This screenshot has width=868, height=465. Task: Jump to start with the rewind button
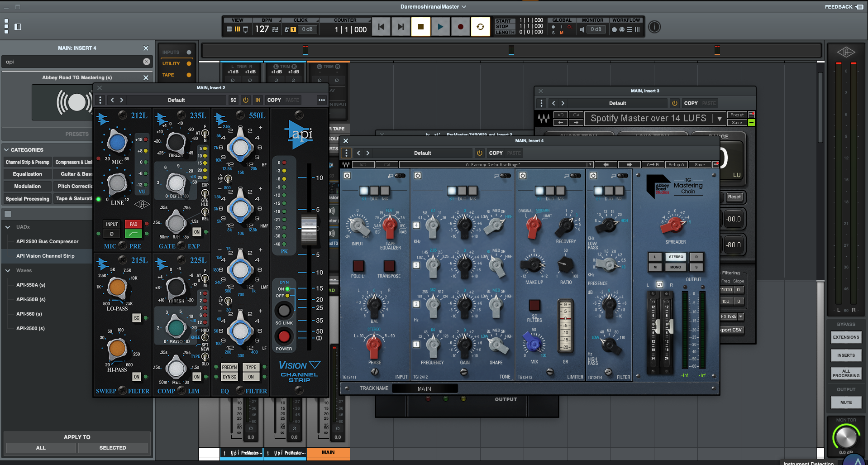pos(381,27)
